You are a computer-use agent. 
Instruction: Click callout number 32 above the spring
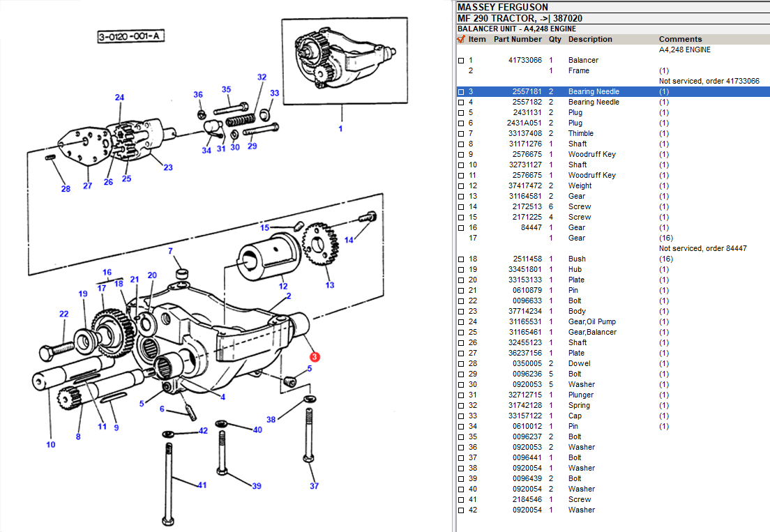point(262,77)
